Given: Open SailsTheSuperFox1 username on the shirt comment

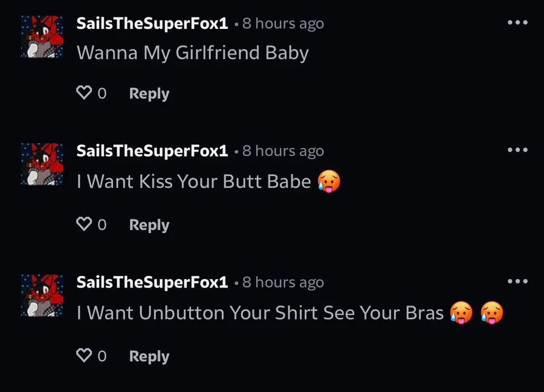Looking at the screenshot, I should 152,282.
